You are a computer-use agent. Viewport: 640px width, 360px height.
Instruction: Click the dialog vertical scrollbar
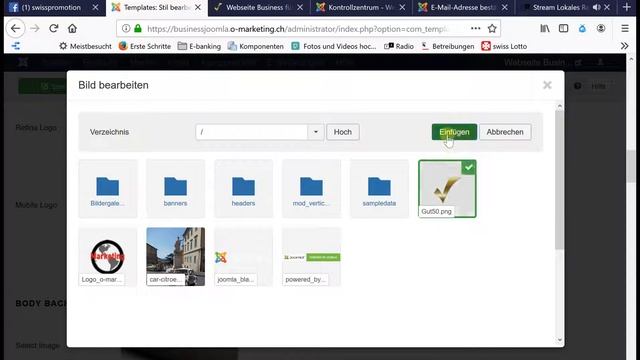pyautogui.click(x=559, y=180)
